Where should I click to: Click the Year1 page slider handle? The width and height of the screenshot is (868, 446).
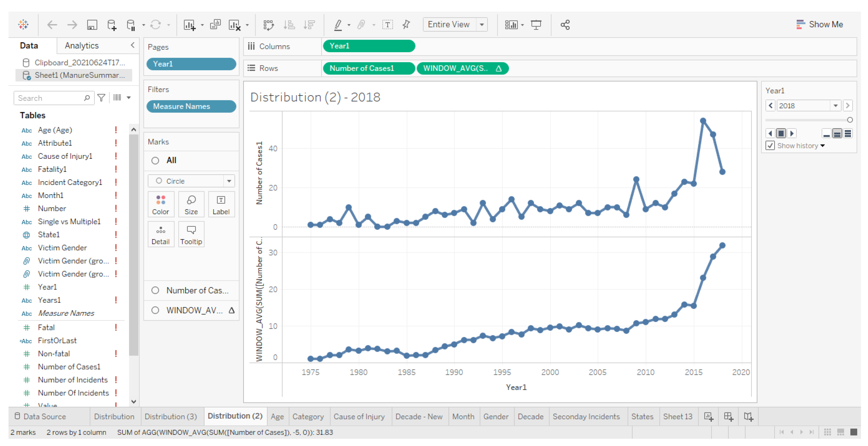pos(850,120)
